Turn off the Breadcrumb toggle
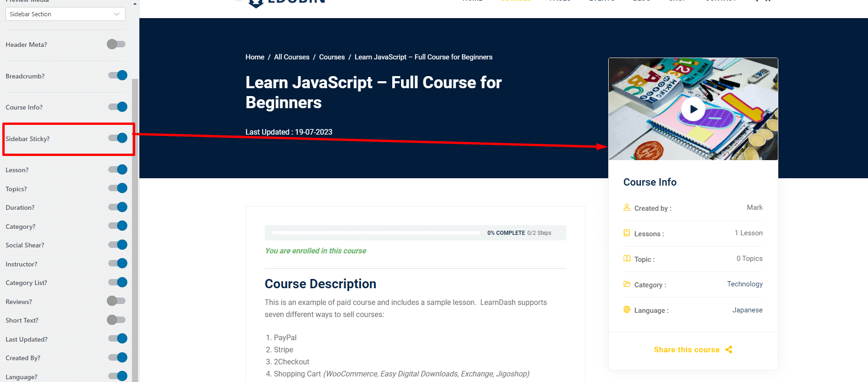The height and width of the screenshot is (382, 868). click(x=118, y=75)
